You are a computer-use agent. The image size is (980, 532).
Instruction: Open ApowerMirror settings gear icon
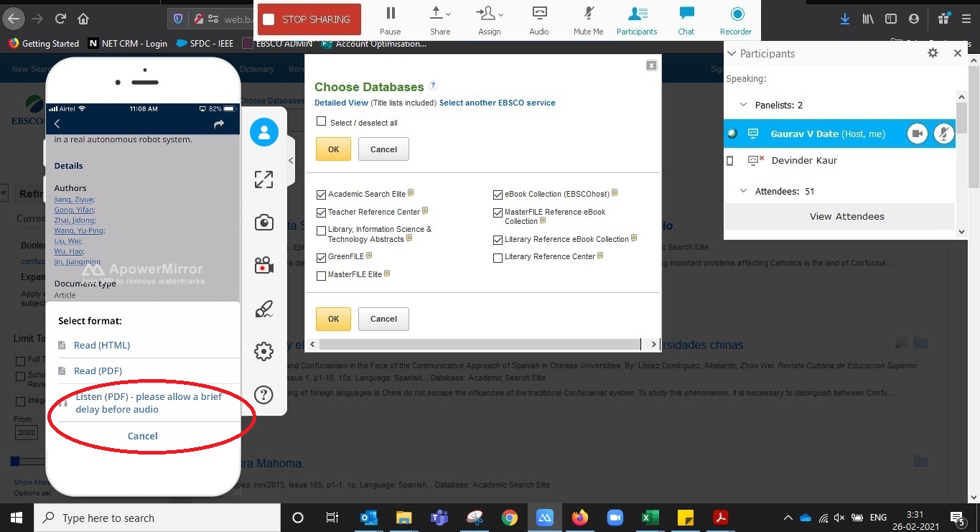click(263, 352)
